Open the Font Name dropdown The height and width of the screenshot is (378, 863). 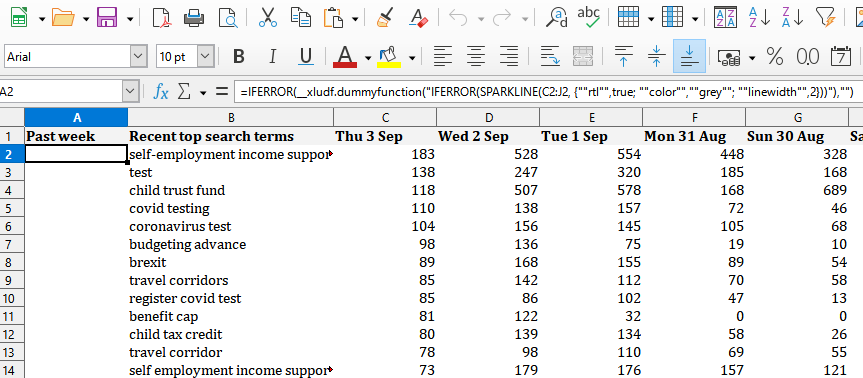point(138,56)
